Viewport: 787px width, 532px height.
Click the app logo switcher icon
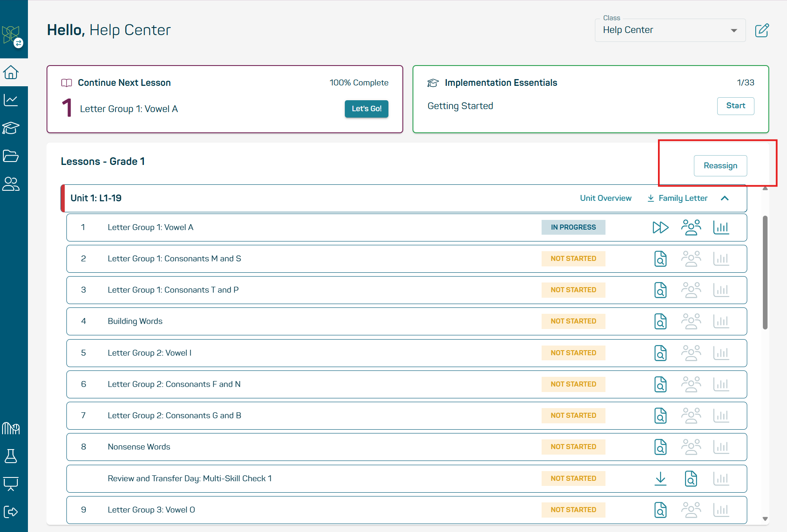13,36
